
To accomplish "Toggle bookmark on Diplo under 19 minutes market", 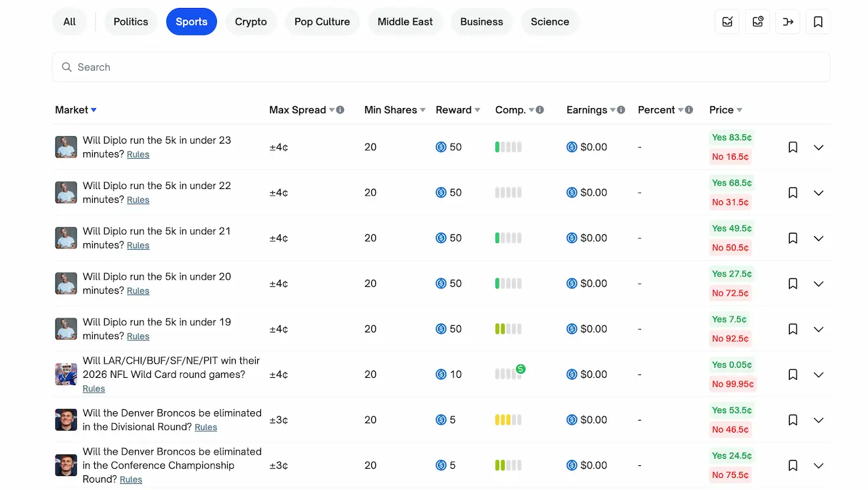I will pyautogui.click(x=793, y=329).
